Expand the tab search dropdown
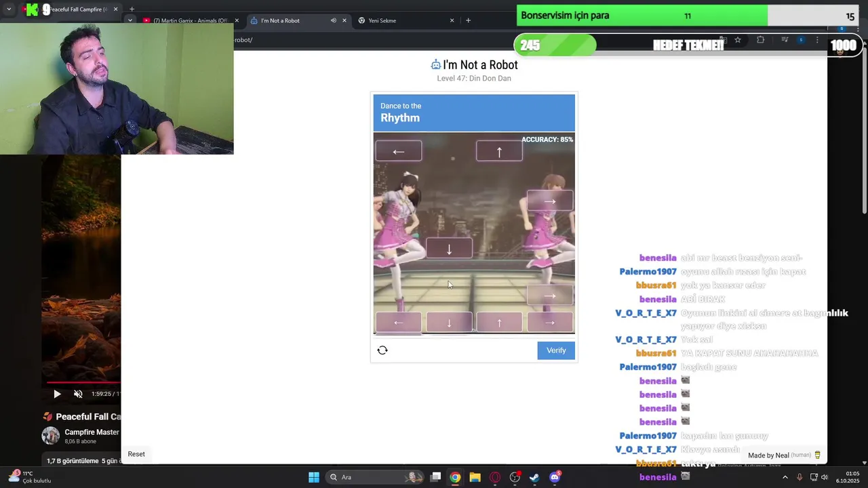Viewport: 868px width, 488px height. (x=130, y=20)
